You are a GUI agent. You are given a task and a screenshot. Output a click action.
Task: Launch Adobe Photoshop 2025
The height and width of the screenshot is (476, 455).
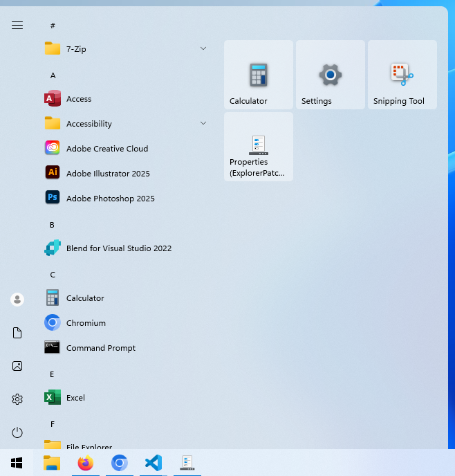(x=126, y=199)
